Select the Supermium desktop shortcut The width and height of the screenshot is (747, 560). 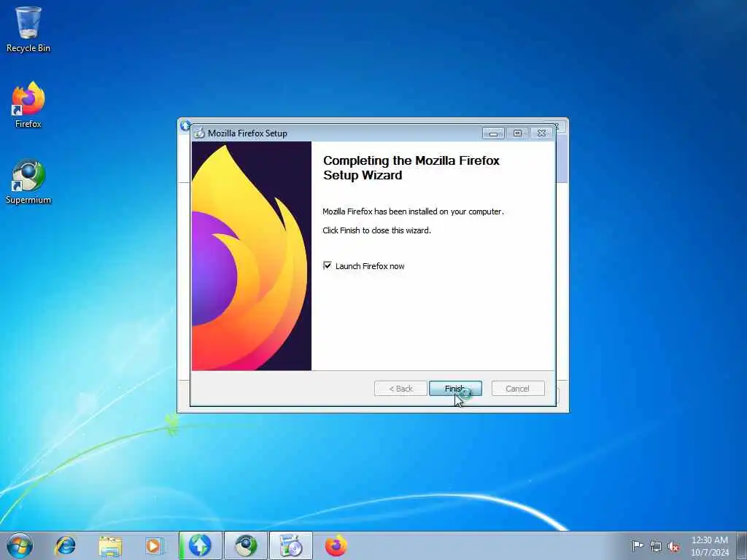(28, 182)
